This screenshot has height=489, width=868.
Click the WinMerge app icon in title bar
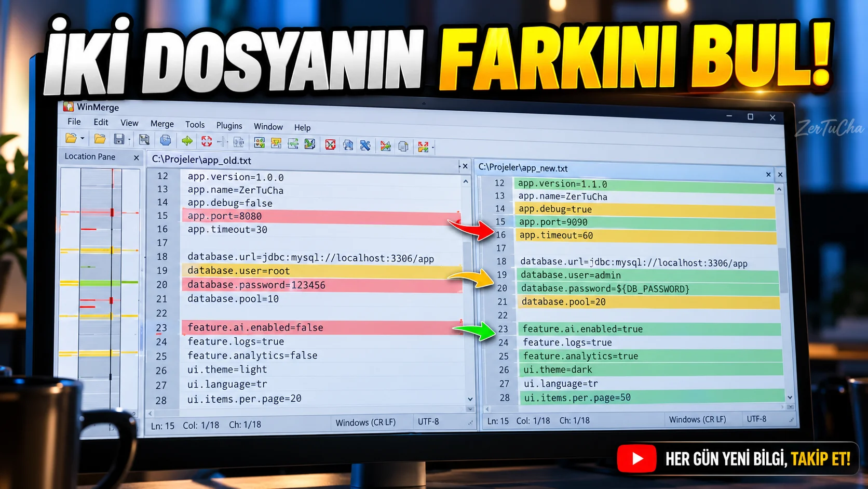(x=68, y=107)
